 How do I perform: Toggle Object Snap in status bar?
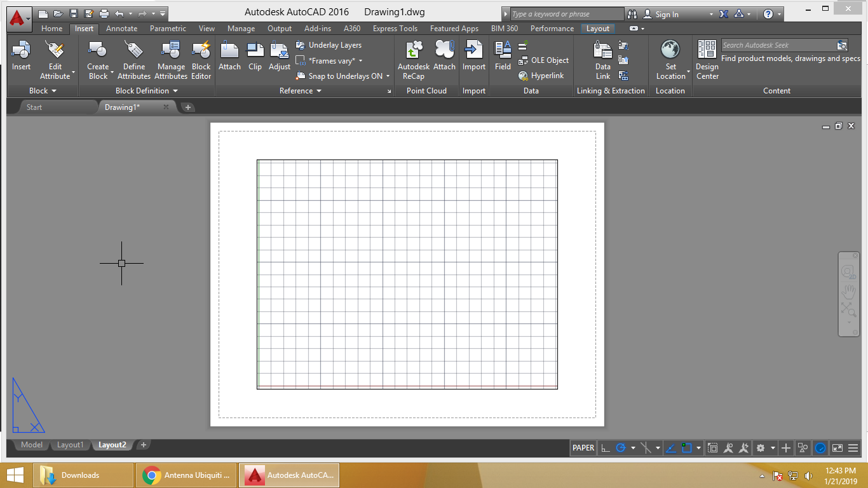click(687, 448)
